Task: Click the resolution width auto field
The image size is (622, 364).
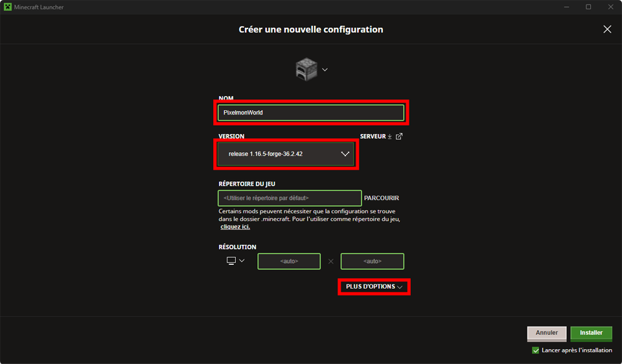Action: (289, 261)
